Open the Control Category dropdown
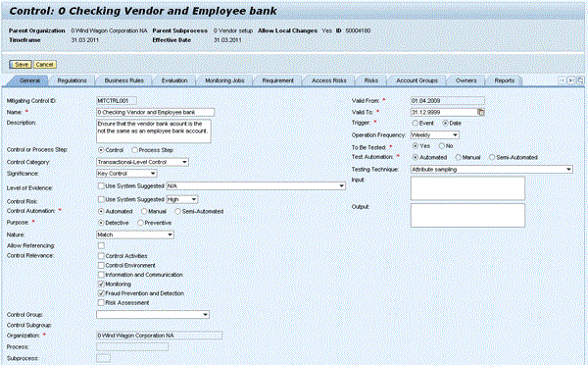 pos(142,162)
